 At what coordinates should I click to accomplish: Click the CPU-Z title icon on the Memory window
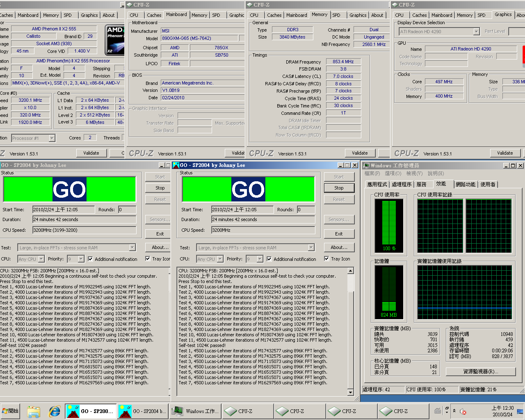pyautogui.click(x=249, y=5)
